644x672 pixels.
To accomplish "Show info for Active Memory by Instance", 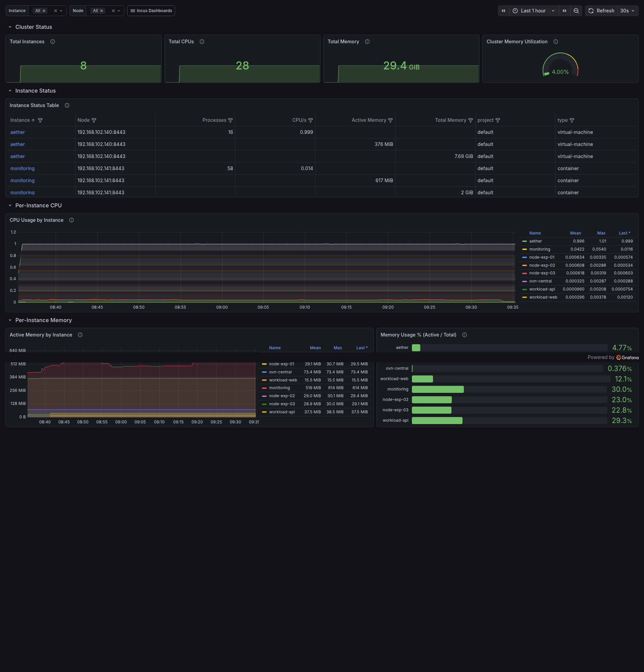I will tap(80, 335).
